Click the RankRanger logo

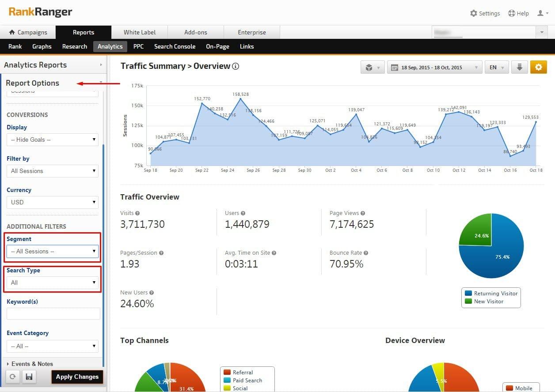(x=40, y=12)
